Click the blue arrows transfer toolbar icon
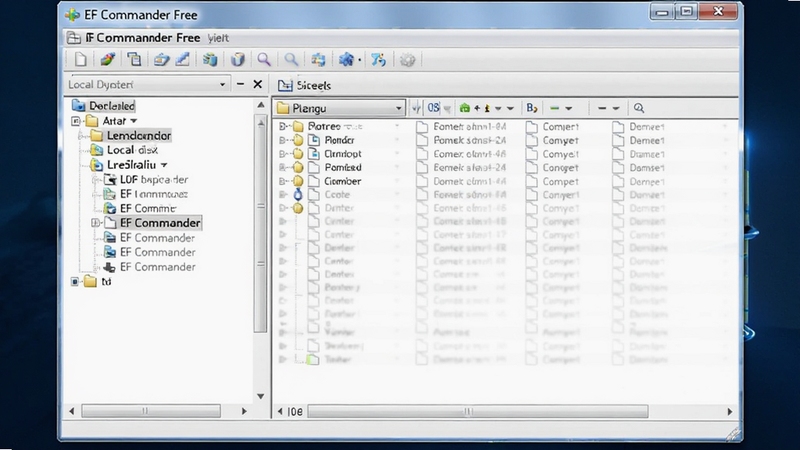This screenshot has height=450, width=800. click(x=379, y=60)
